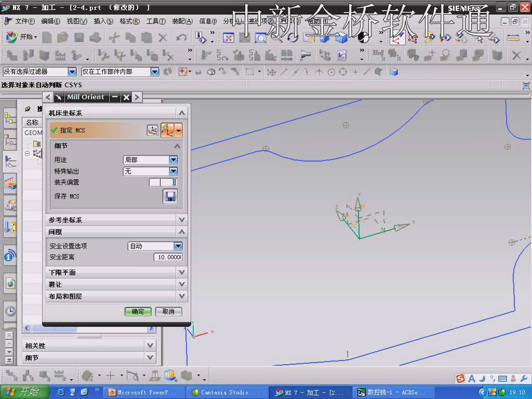Open the Operation Navigator tab in resource bar

(x=10, y=162)
